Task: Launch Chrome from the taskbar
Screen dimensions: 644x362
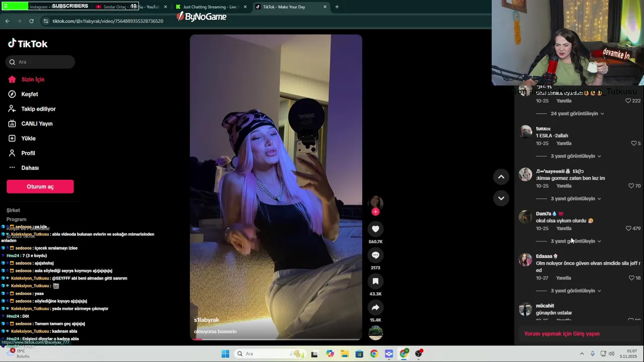Action: click(x=374, y=354)
